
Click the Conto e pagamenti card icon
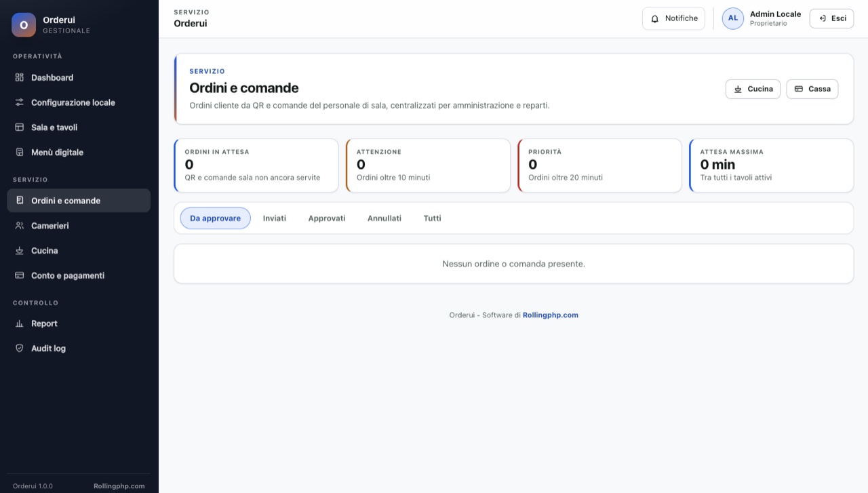click(x=20, y=276)
